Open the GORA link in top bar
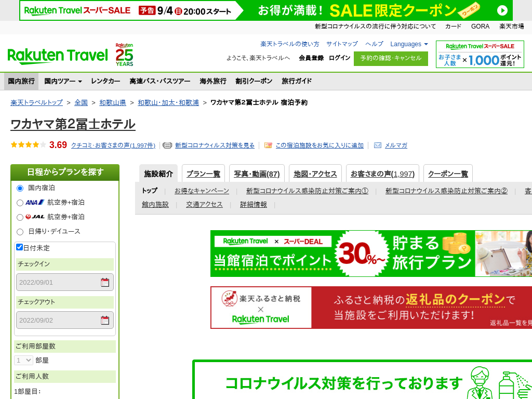The width and height of the screenshot is (532, 399). (480, 26)
